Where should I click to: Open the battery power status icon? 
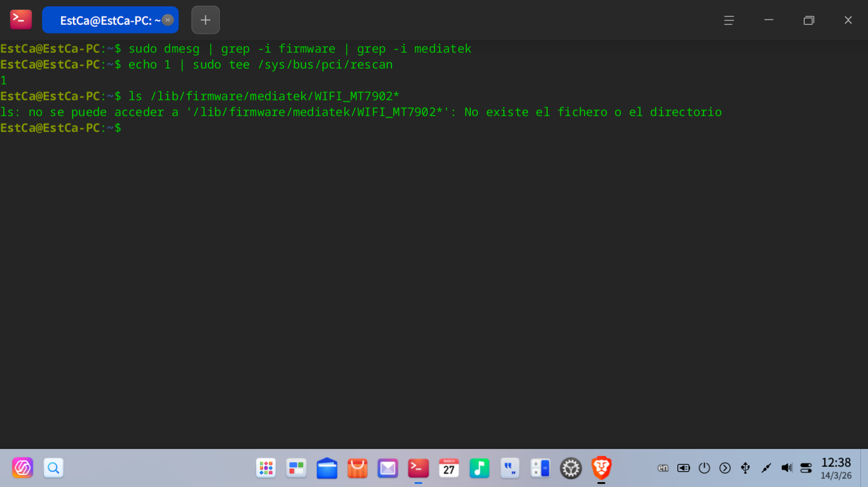pyautogui.click(x=684, y=468)
